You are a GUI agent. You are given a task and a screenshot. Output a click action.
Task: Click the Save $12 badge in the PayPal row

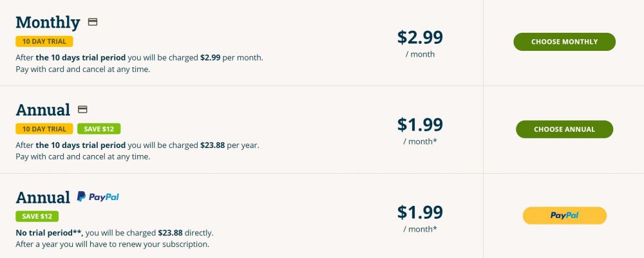pos(37,216)
